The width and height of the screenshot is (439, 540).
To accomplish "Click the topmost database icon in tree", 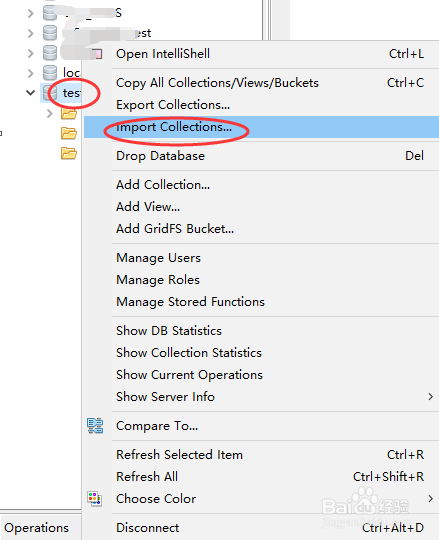I will click(50, 13).
